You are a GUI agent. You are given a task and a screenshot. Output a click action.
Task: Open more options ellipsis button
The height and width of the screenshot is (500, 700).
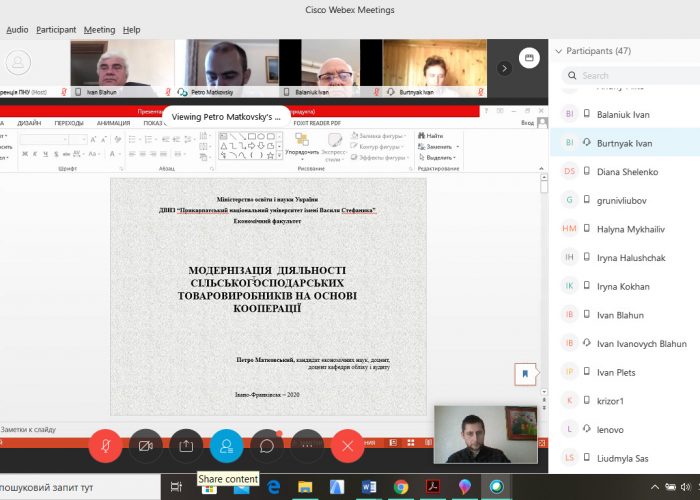307,445
